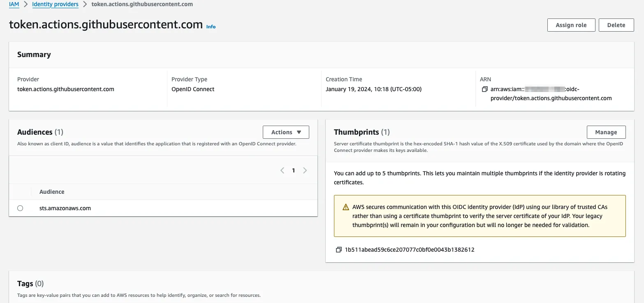Click page number 1 in audience pagination
The height and width of the screenshot is (303, 644).
pyautogui.click(x=294, y=170)
